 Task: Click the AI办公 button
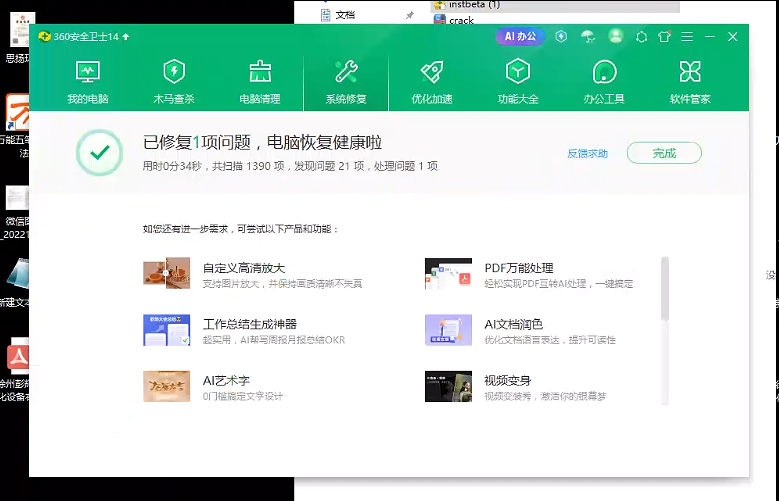coord(520,36)
